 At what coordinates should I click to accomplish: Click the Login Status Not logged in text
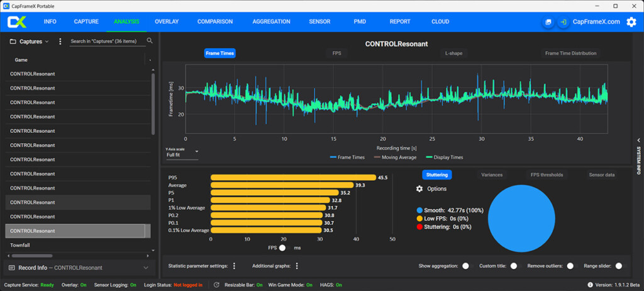coord(173,285)
